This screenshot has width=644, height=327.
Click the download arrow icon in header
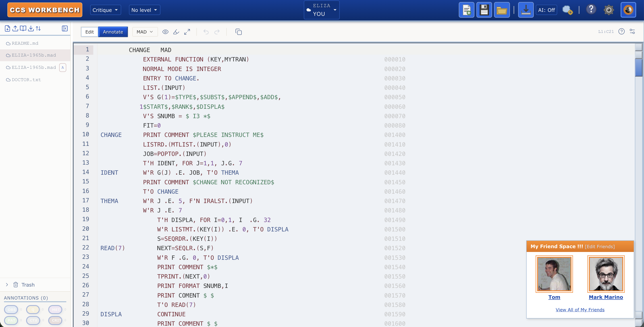tap(526, 10)
